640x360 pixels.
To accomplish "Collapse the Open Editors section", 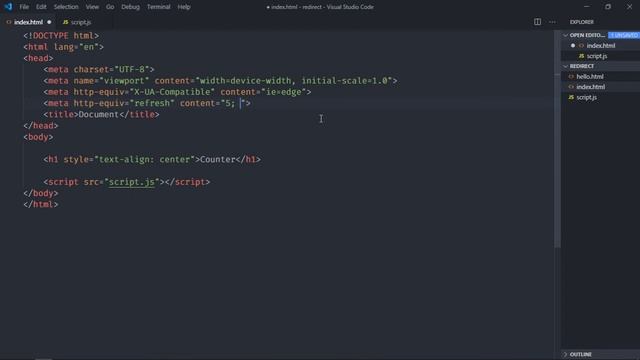I will (x=565, y=35).
